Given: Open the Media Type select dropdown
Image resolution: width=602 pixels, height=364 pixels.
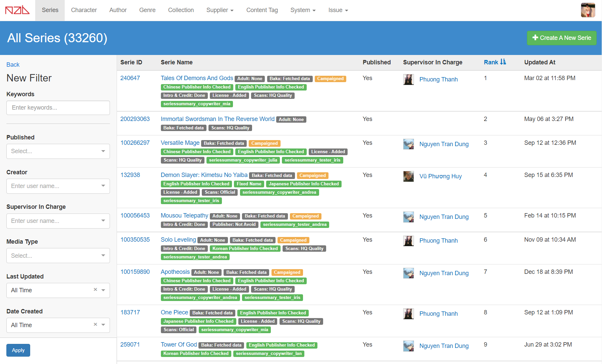Looking at the screenshot, I should click(x=58, y=256).
